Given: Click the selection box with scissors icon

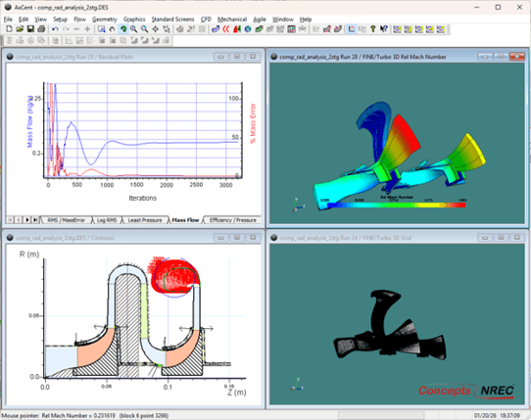Looking at the screenshot, I should (x=167, y=29).
